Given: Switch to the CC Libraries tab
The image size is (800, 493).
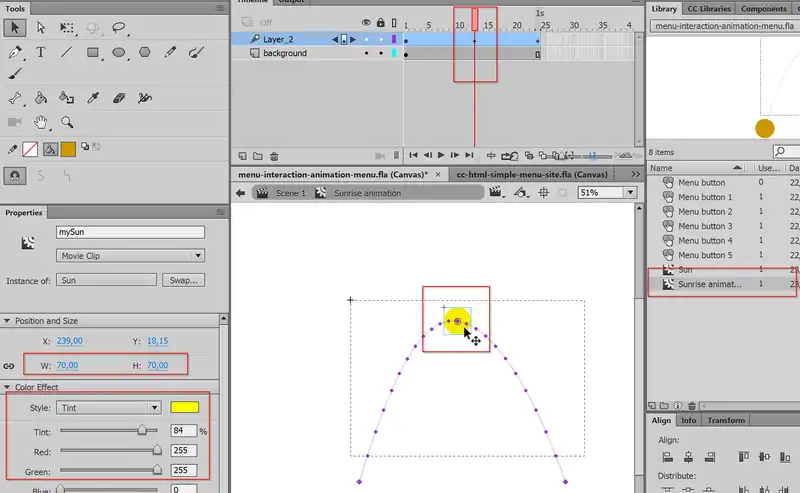Looking at the screenshot, I should [709, 9].
